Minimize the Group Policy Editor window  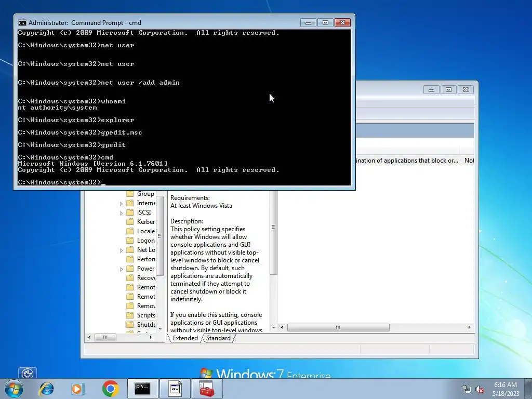point(431,90)
